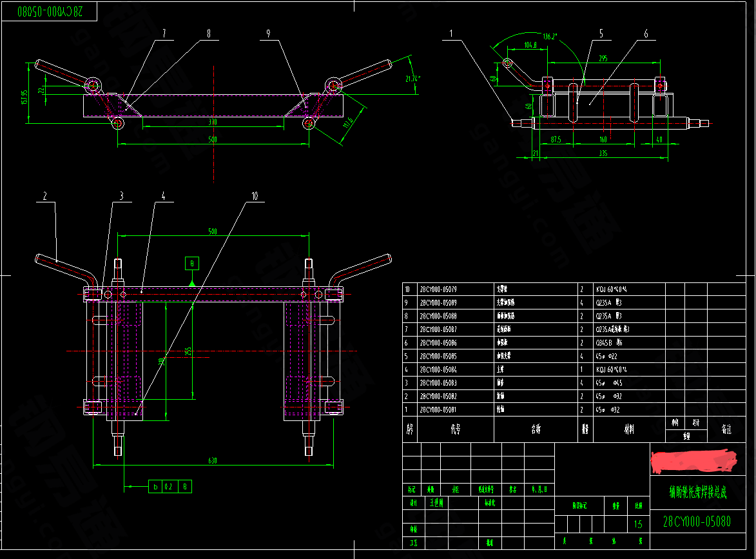The height and width of the screenshot is (559, 756).
Task: Click part balloon number 2
Action: (x=45, y=195)
